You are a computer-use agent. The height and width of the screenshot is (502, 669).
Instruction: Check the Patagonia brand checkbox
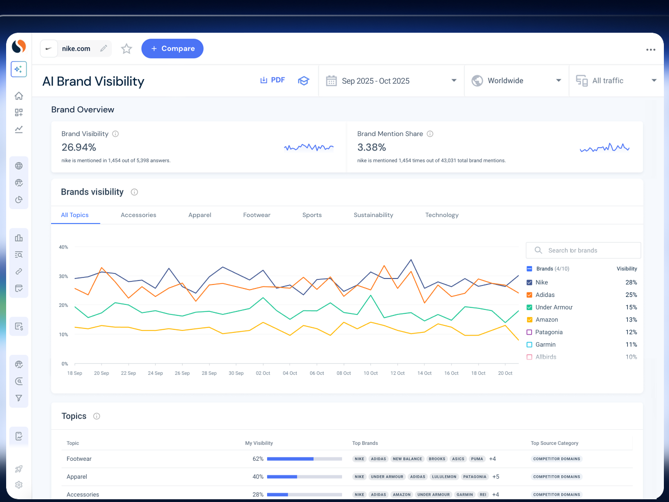click(x=529, y=332)
